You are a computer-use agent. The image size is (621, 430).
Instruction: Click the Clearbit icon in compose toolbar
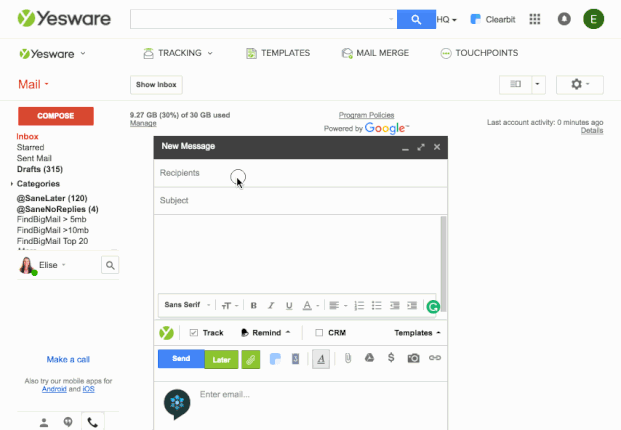[x=275, y=359]
